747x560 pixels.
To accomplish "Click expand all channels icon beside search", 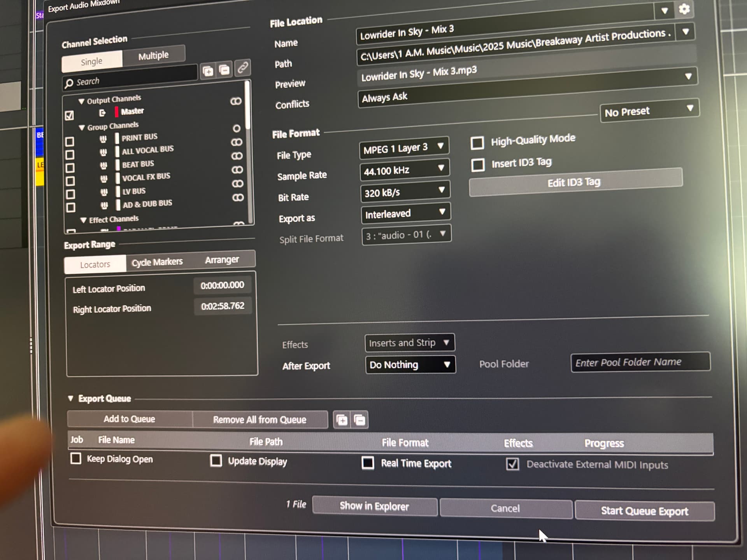I will [208, 71].
